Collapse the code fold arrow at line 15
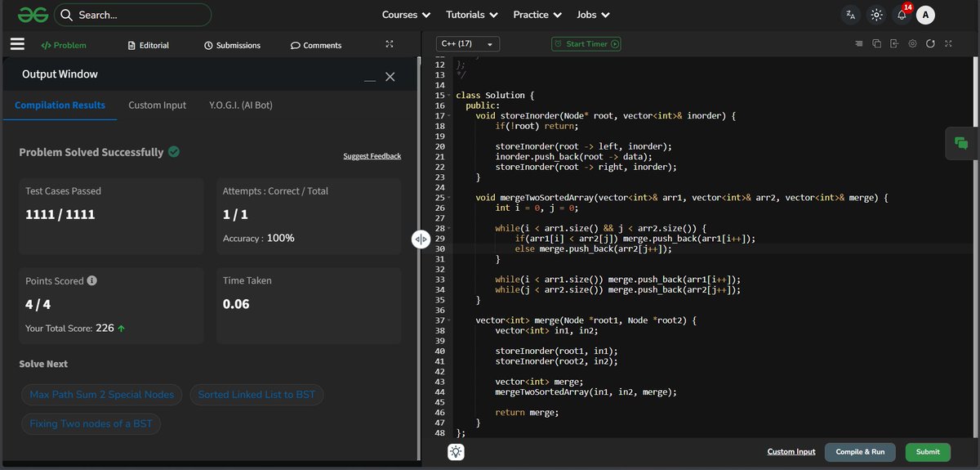This screenshot has width=980, height=470. 449,95
